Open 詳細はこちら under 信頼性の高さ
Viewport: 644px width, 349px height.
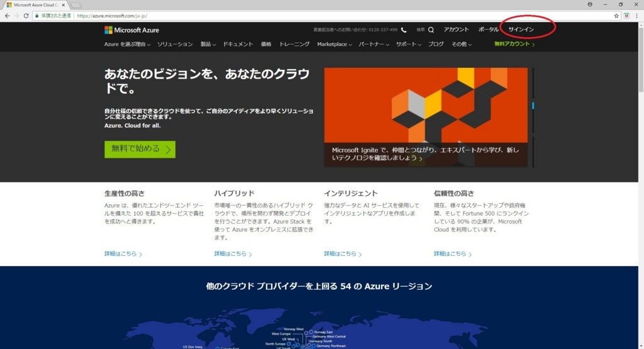tap(453, 254)
